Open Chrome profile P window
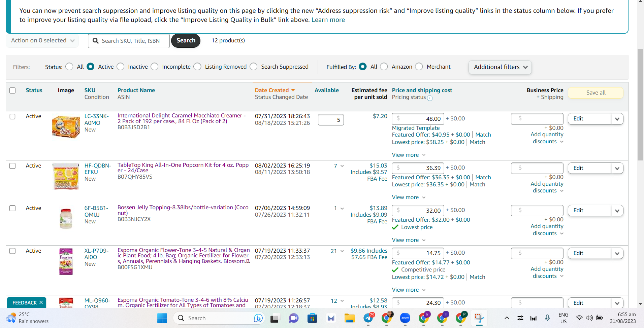The width and height of the screenshot is (644, 328). pos(461,318)
